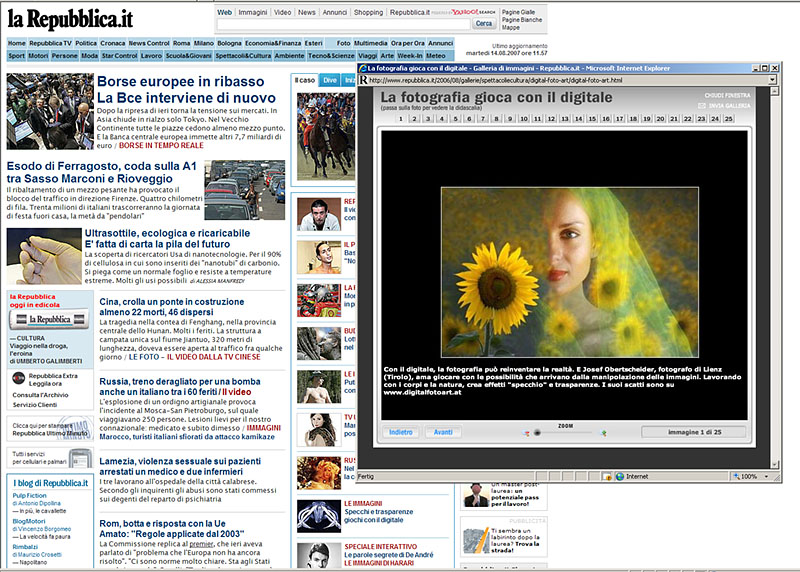Click the zoom-in icon in gallery window
Viewport: 800px width, 572px height.
click(604, 433)
